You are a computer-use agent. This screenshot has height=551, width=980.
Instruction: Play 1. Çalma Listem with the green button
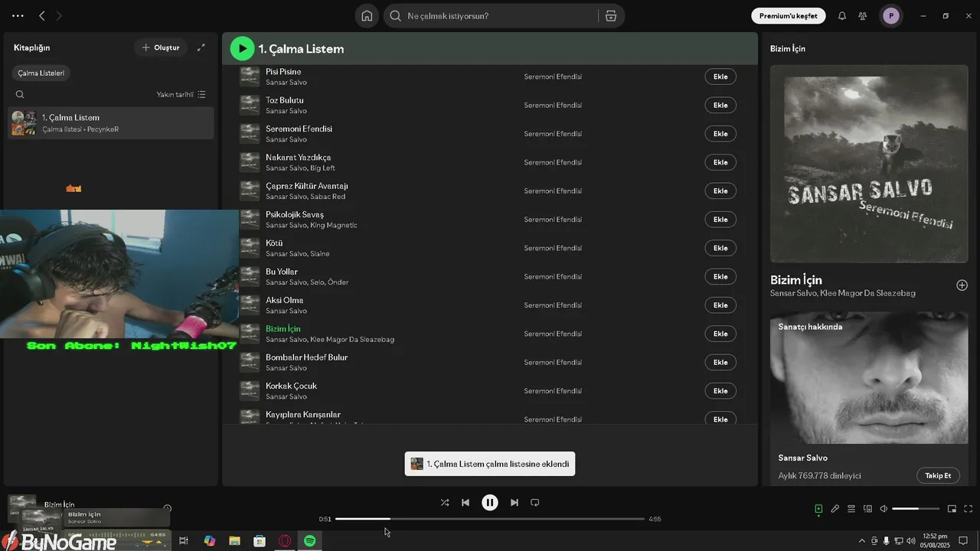pos(242,49)
